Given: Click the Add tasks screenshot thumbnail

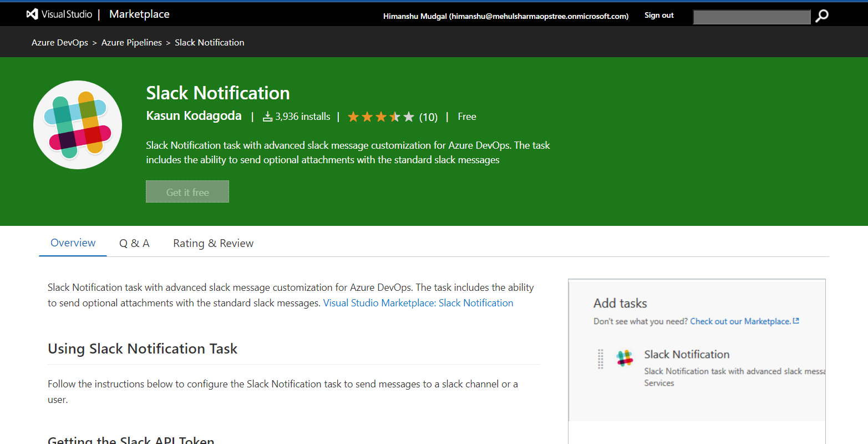Looking at the screenshot, I should click(x=697, y=361).
